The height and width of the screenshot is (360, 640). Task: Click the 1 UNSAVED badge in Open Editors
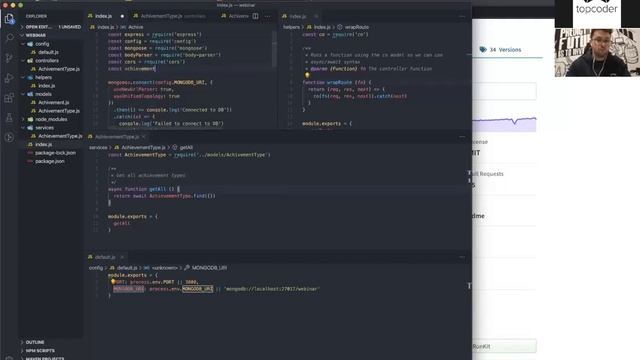click(x=70, y=27)
